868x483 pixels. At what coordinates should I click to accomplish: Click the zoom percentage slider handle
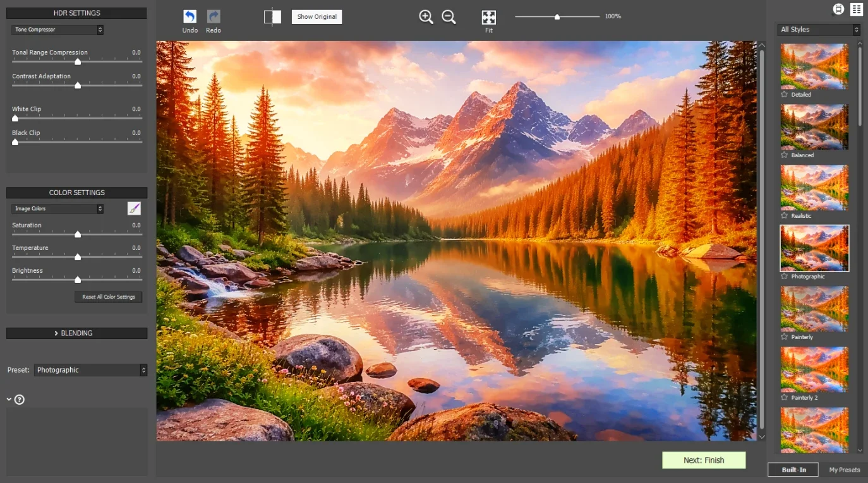pos(557,17)
